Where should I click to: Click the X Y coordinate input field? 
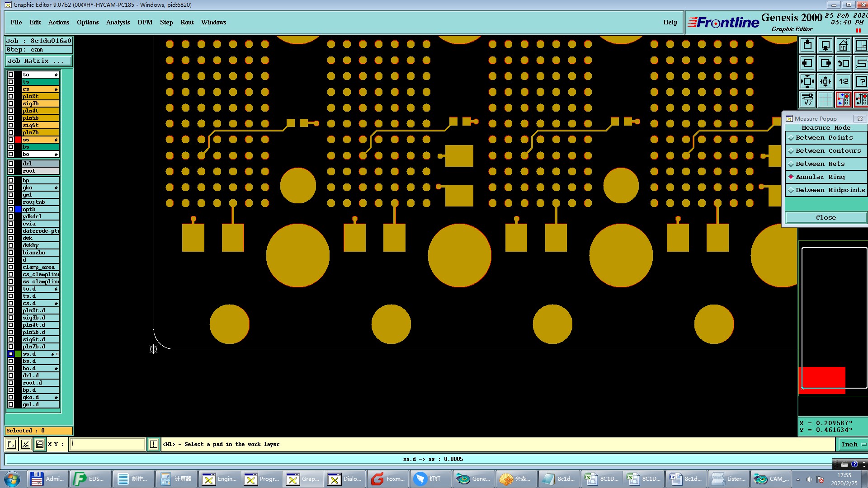[108, 444]
